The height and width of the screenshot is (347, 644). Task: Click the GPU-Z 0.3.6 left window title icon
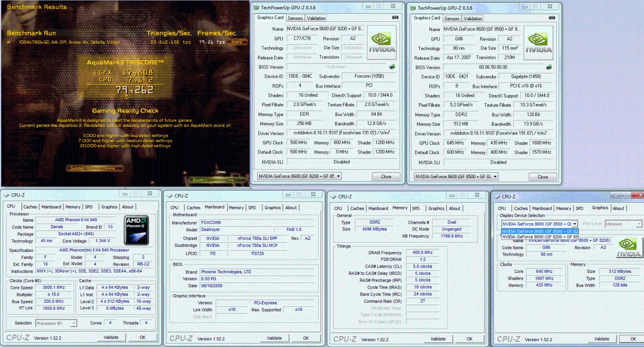coord(256,7)
